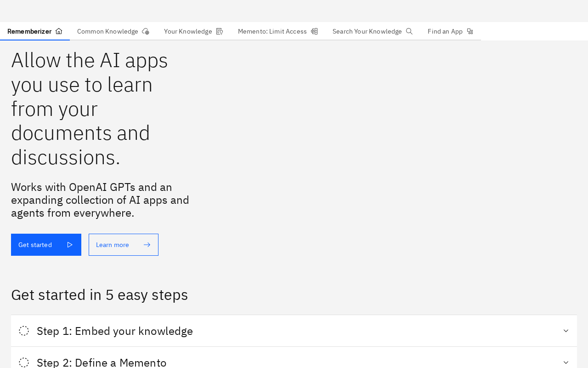Expand Step 1 using its chevron
The width and height of the screenshot is (588, 368).
click(x=566, y=331)
